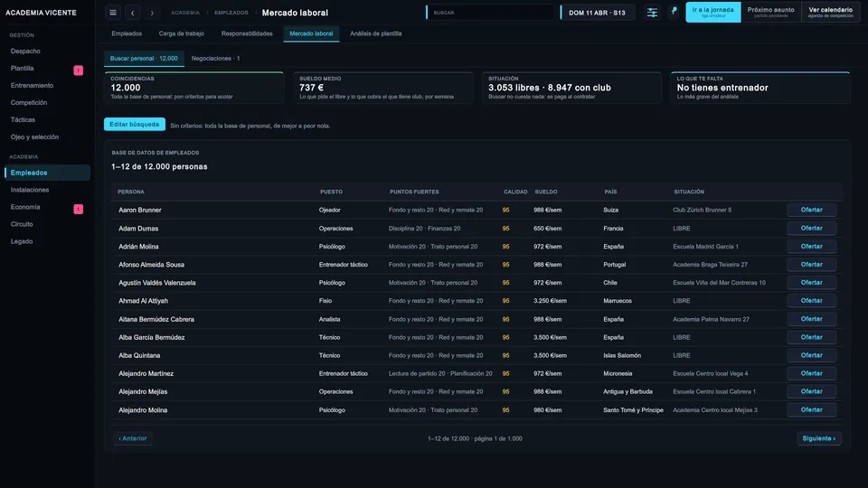Screen dimensions: 868x488
Task: Click 3.250 €/sem salary cell
Action: 551,301
